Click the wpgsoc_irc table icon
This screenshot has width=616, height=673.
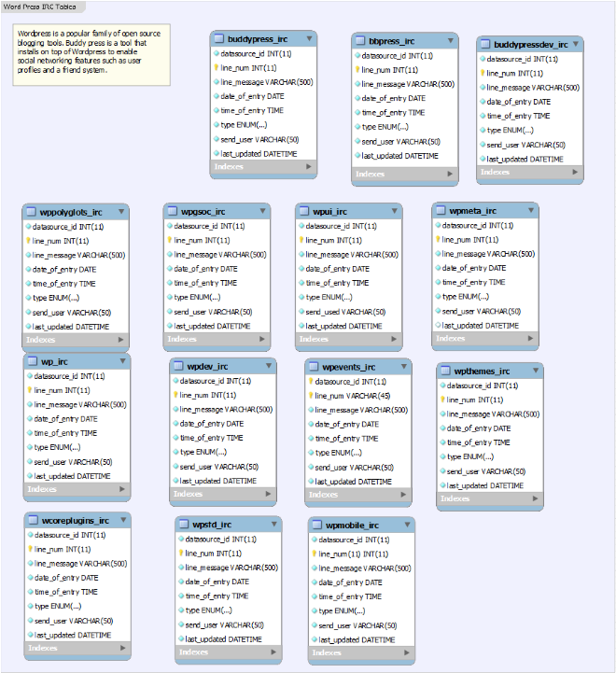(x=172, y=211)
